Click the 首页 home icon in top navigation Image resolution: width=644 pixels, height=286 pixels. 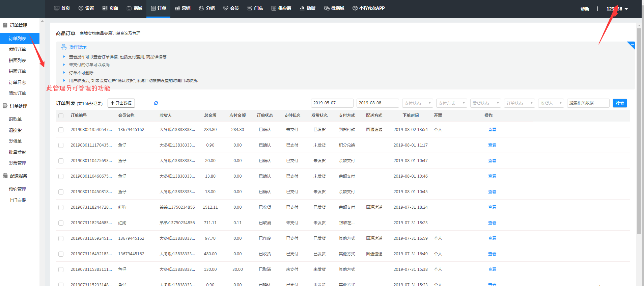(57, 8)
